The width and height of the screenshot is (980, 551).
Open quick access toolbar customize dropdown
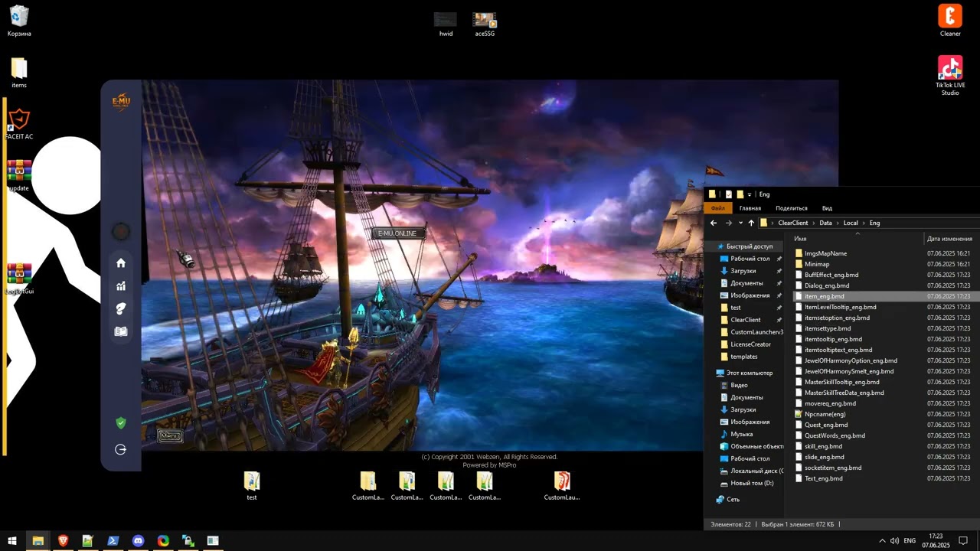750,194
